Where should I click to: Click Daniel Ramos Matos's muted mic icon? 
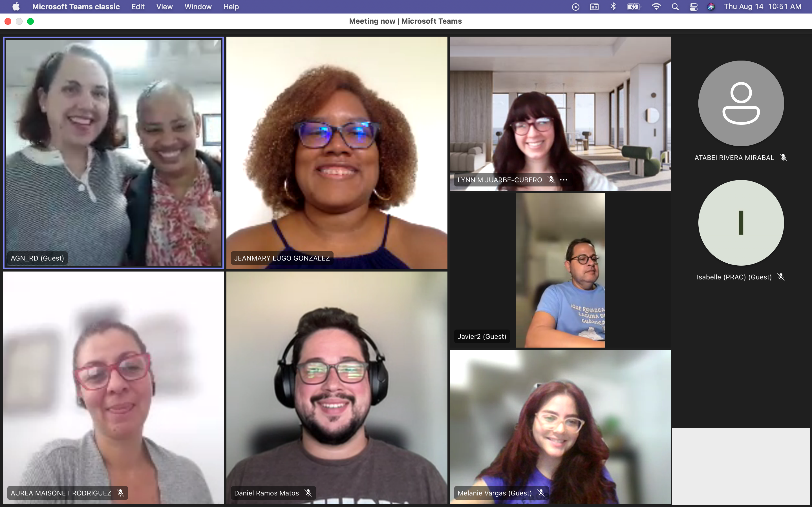tap(308, 493)
